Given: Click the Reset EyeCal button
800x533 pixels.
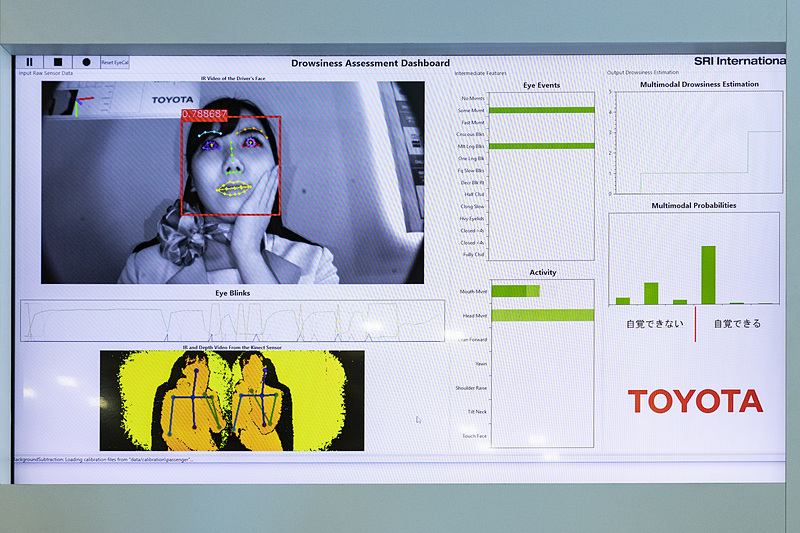Looking at the screenshot, I should pos(115,62).
